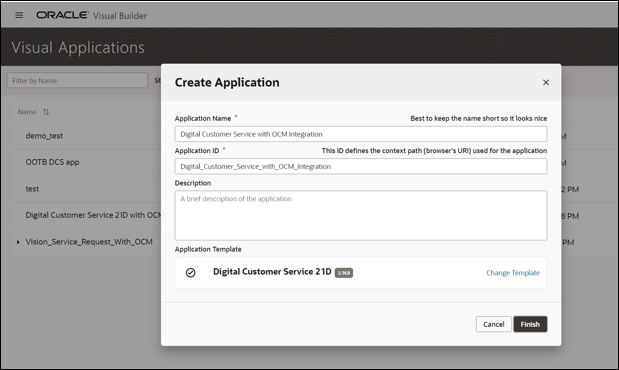
Task: Sort applications by the Name column icon
Action: pos(46,112)
